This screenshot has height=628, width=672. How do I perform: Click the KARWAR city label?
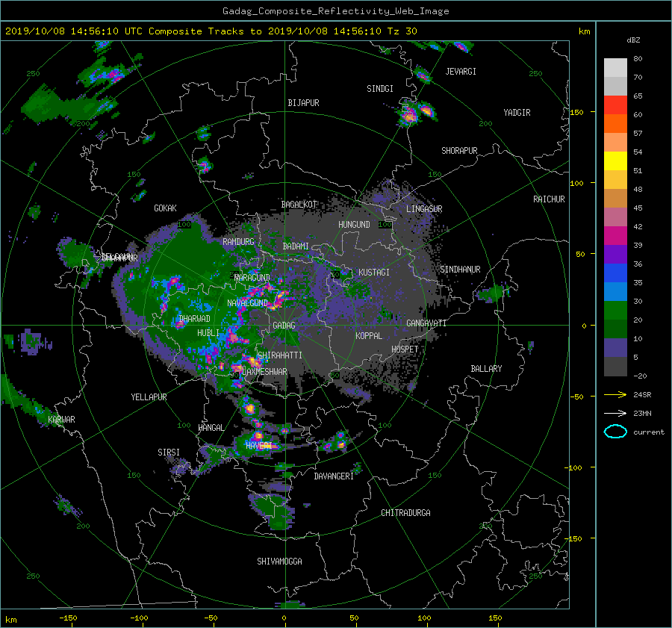pos(62,420)
